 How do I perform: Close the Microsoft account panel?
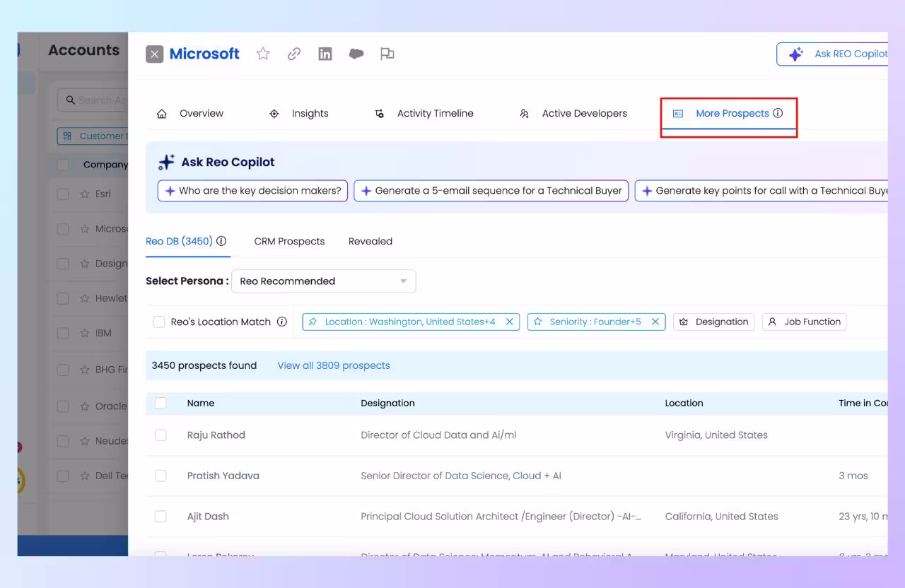155,54
